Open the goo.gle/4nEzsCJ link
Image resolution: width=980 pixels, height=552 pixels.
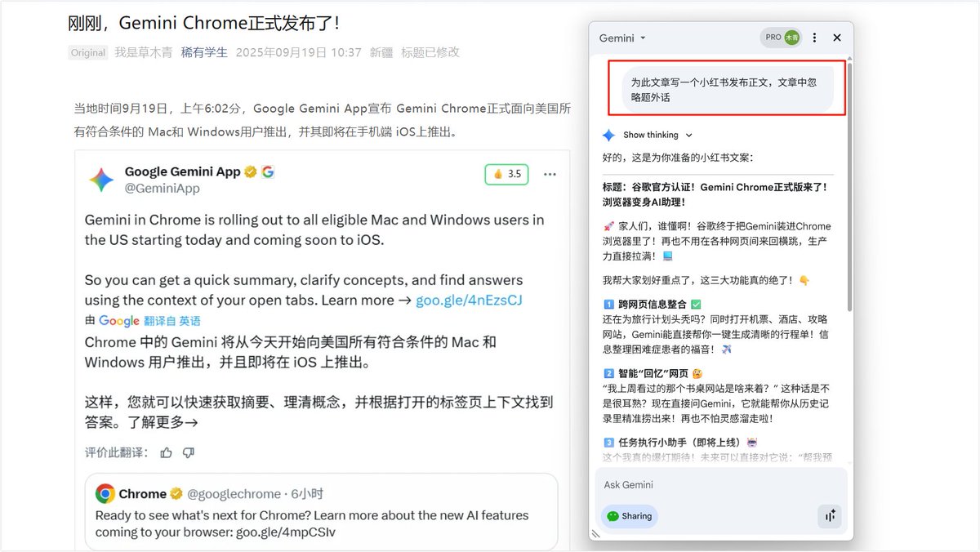pos(469,300)
